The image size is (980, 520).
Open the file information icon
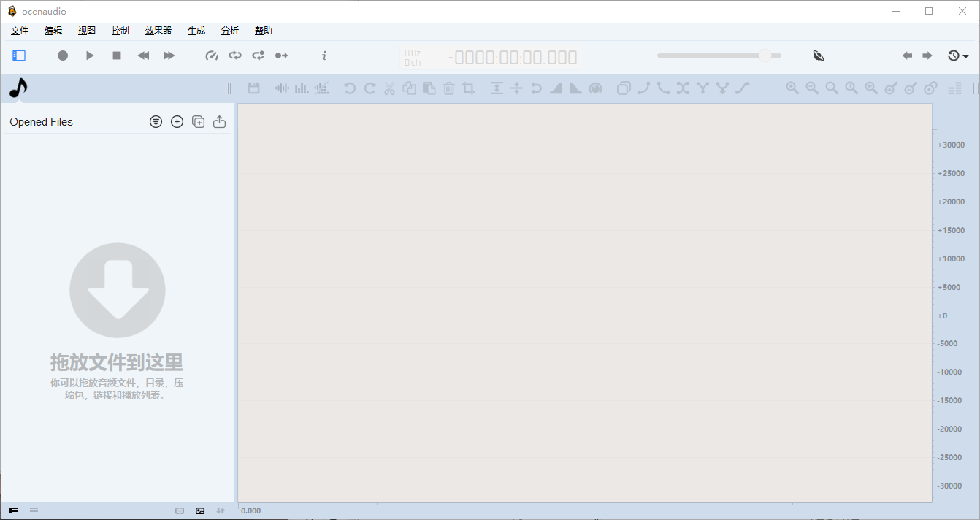pyautogui.click(x=324, y=56)
